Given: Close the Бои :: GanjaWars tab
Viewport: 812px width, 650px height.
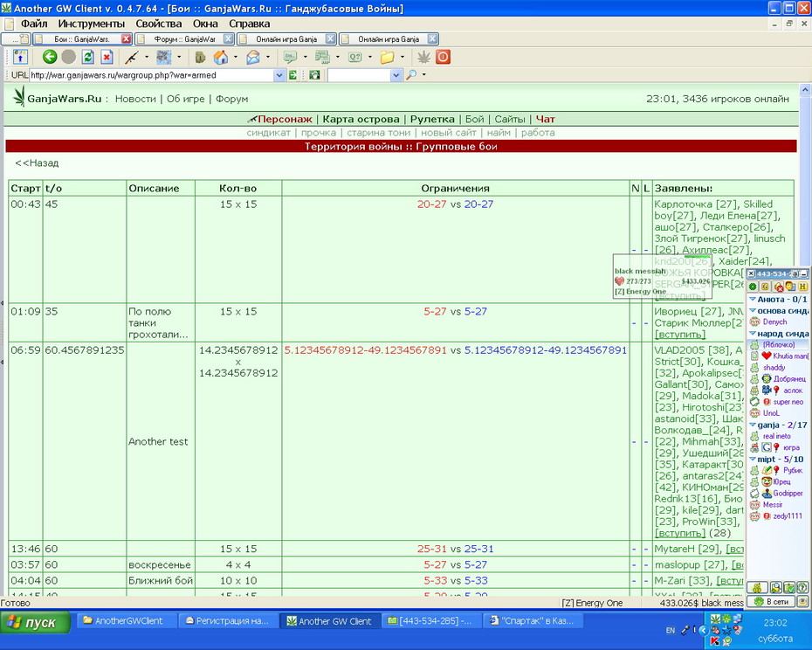Looking at the screenshot, I should click(126, 38).
